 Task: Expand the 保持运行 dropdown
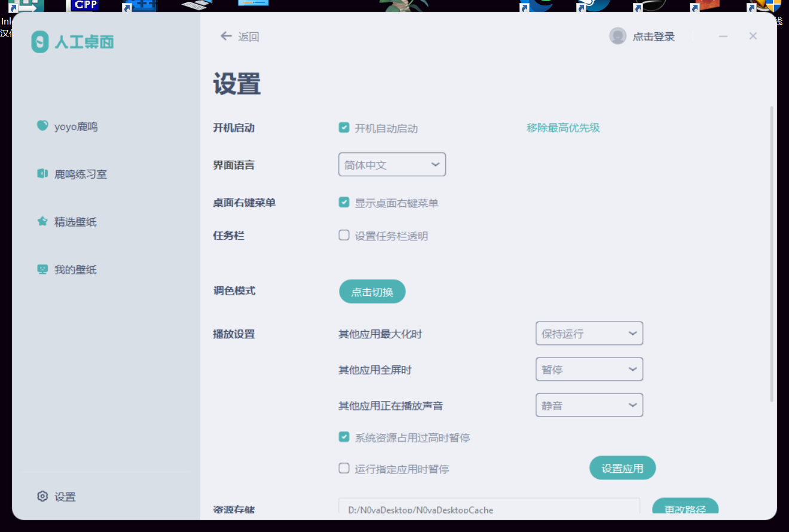[x=589, y=334]
